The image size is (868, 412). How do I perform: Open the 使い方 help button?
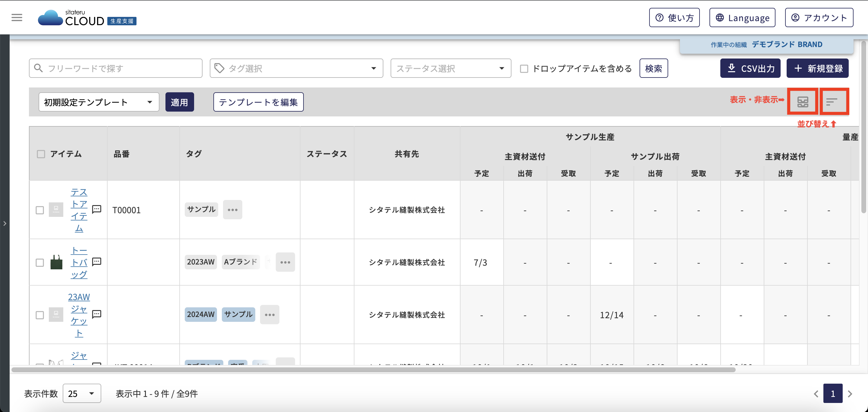pyautogui.click(x=674, y=17)
